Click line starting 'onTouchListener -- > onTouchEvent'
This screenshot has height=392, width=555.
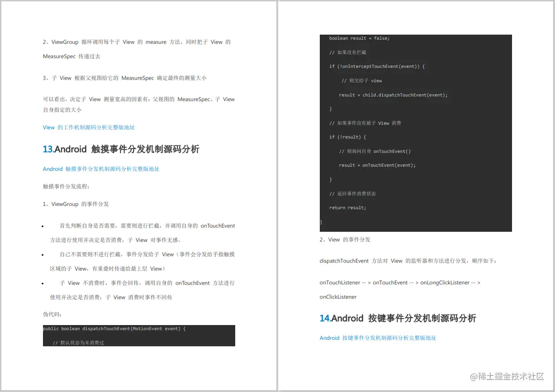coord(400,283)
